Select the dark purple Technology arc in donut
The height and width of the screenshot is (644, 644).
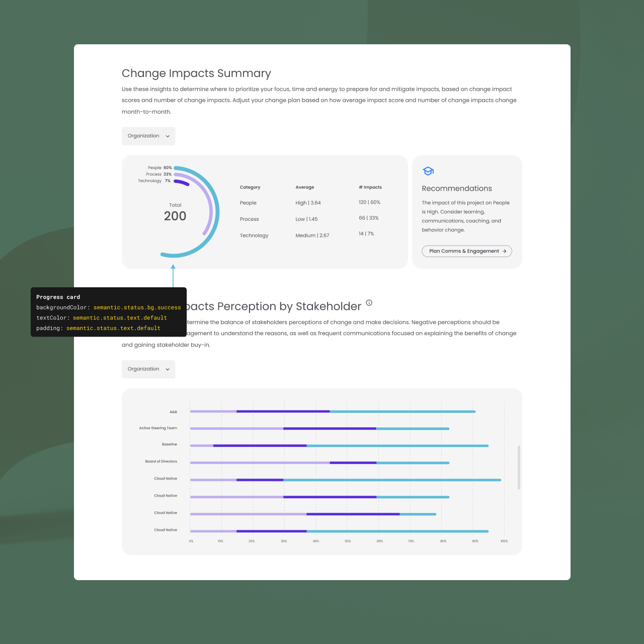pos(182,183)
